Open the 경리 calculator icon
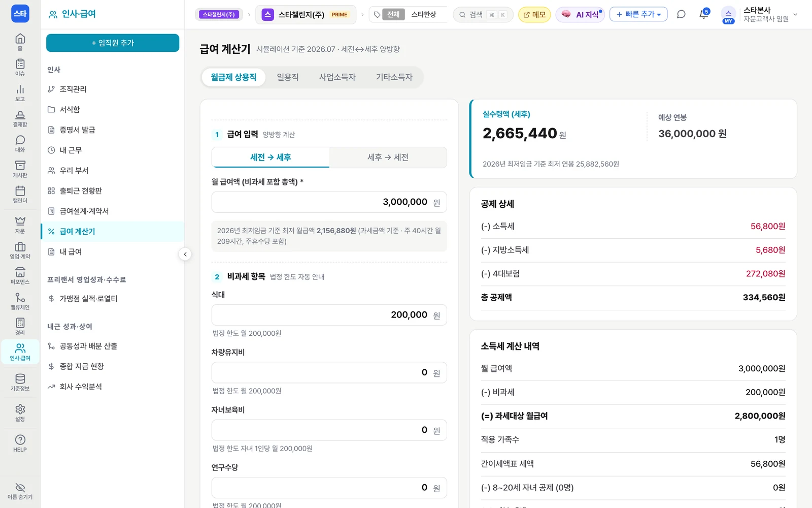This screenshot has height=508, width=812. (20, 326)
